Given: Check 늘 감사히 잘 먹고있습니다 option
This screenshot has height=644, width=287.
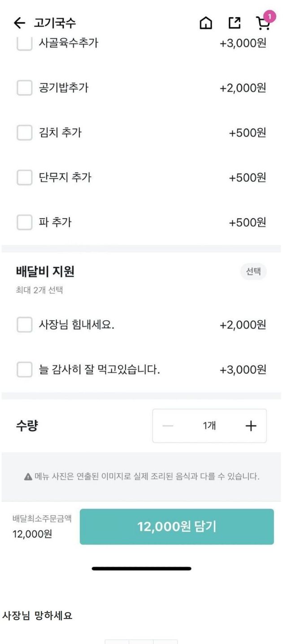Looking at the screenshot, I should [x=25, y=370].
